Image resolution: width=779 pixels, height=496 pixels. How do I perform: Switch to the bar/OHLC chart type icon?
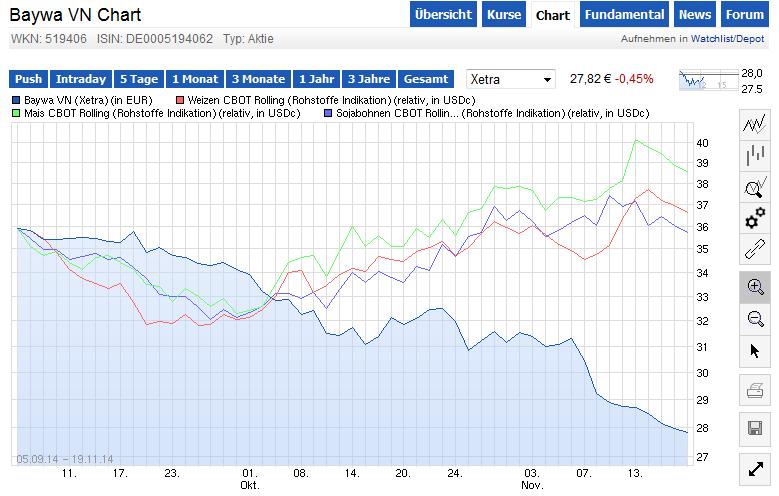tap(755, 156)
